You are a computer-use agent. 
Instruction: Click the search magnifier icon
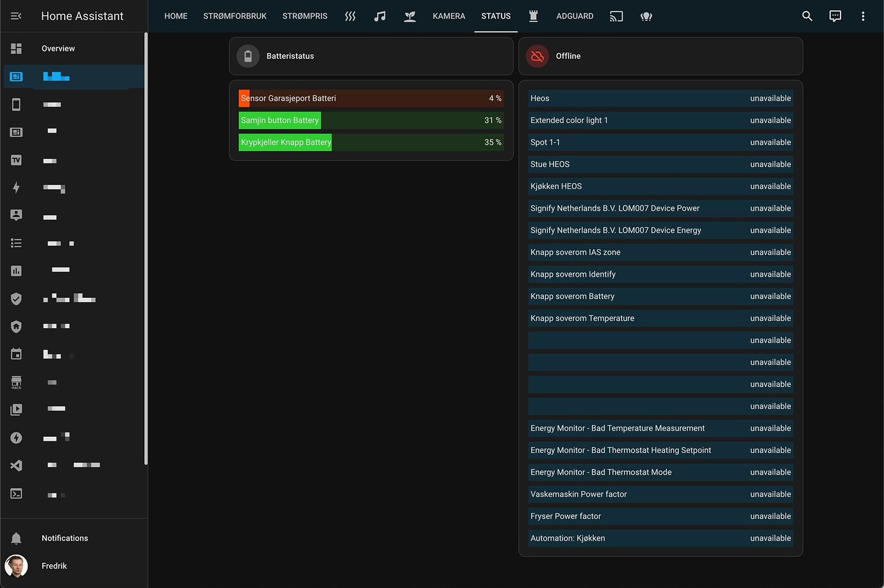tap(806, 16)
